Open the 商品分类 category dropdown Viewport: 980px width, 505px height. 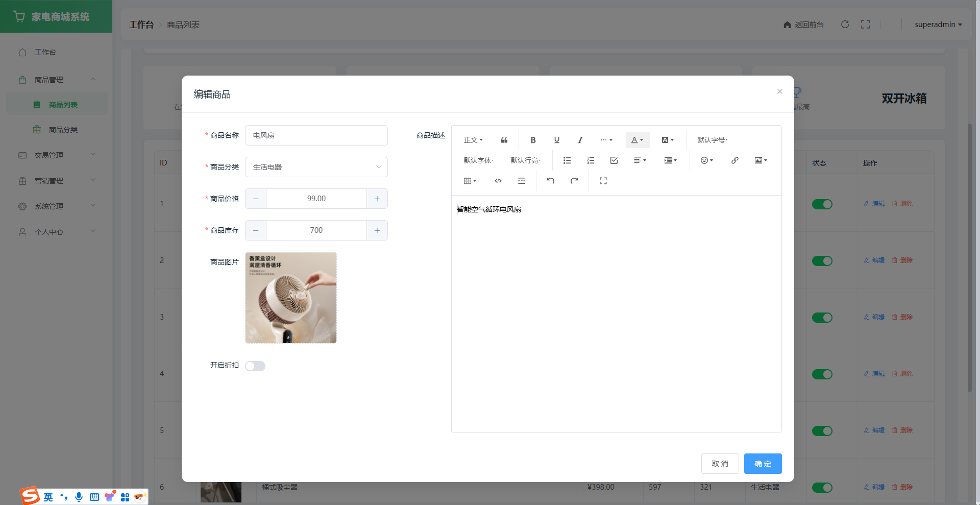click(x=316, y=167)
